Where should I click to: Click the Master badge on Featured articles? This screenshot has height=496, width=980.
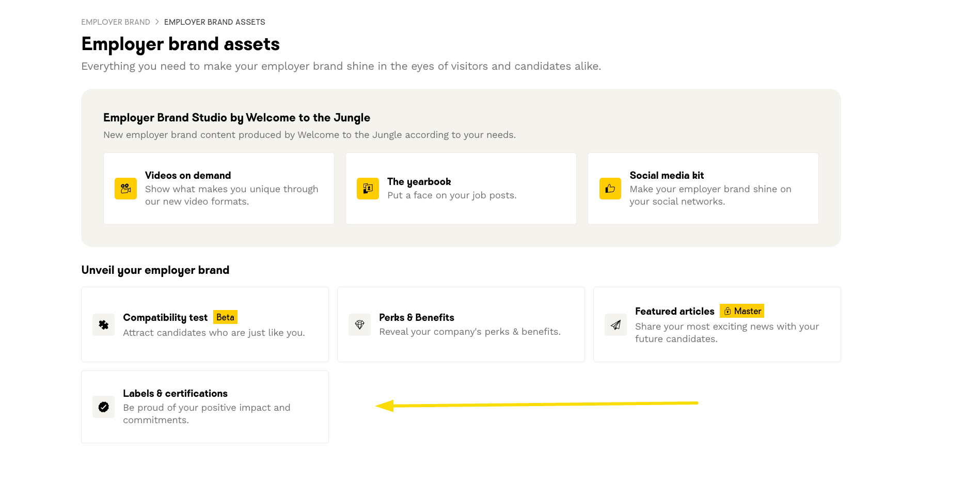coord(742,311)
